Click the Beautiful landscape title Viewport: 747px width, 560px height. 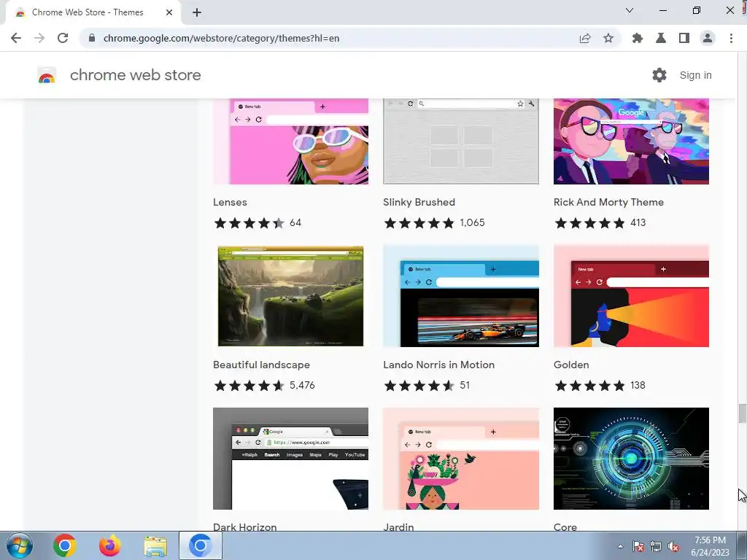[262, 365]
